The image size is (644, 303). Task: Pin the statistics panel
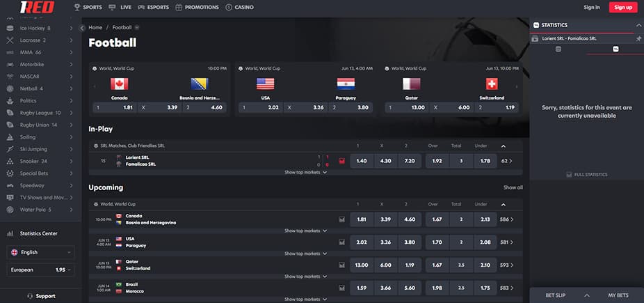pos(638,38)
